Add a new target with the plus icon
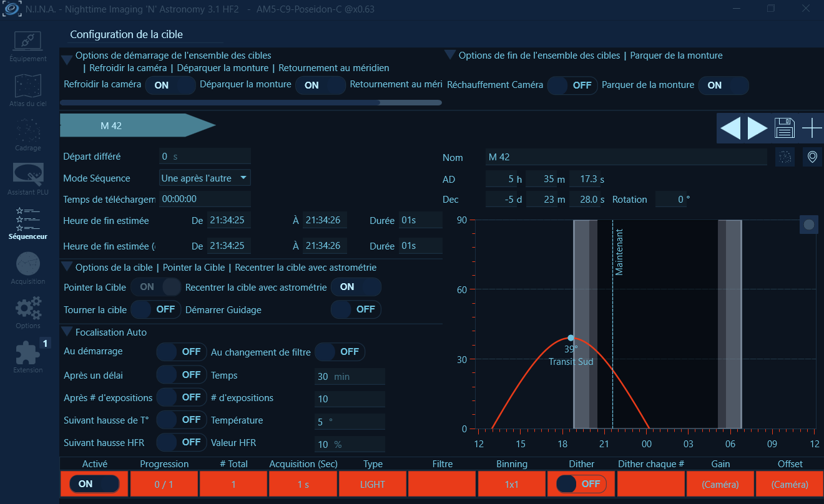The height and width of the screenshot is (504, 824). point(812,128)
